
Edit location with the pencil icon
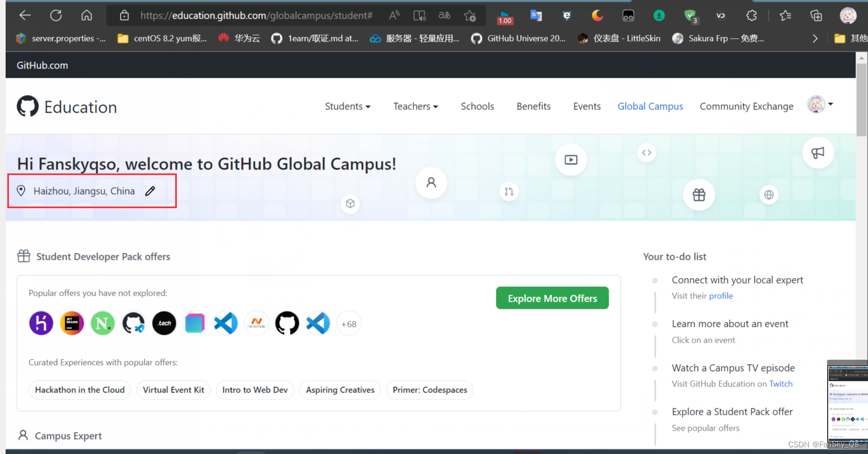(x=150, y=191)
